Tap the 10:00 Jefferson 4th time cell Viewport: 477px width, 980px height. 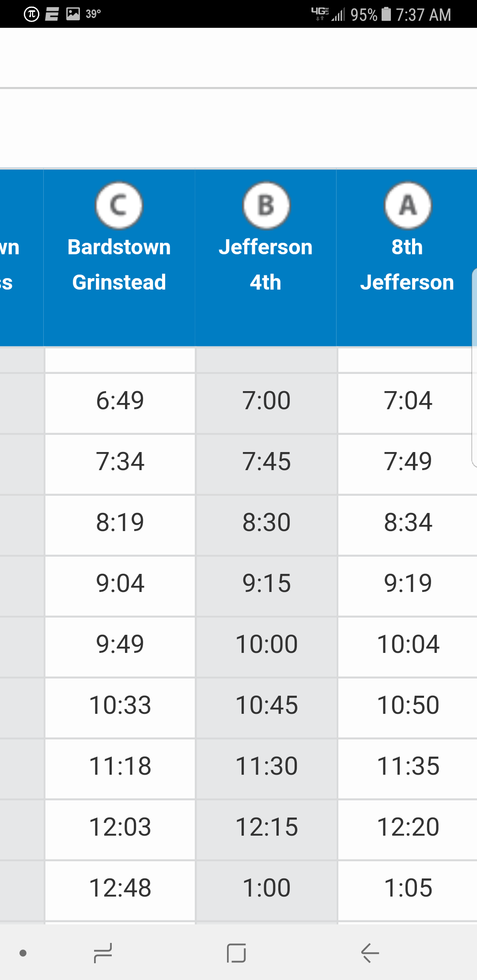(266, 645)
